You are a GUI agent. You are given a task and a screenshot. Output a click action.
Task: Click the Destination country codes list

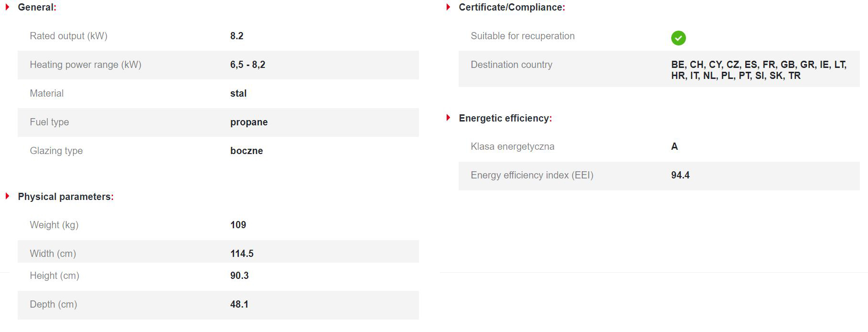759,70
